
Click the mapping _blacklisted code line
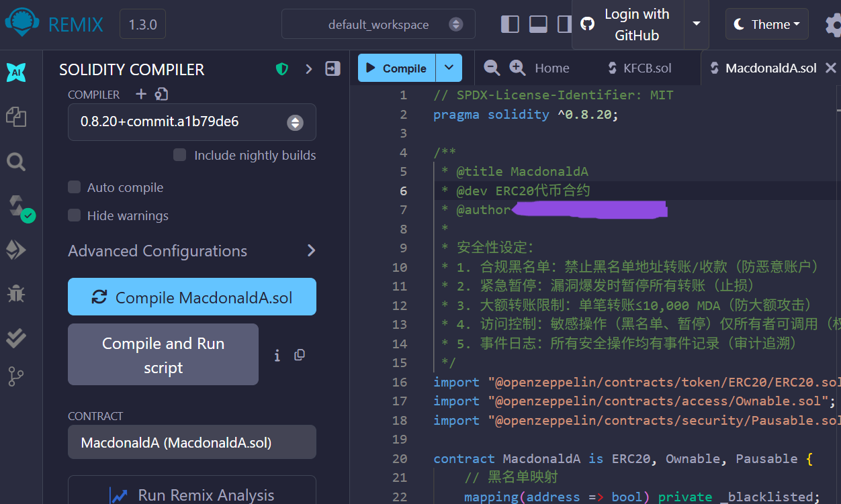[x=642, y=497]
